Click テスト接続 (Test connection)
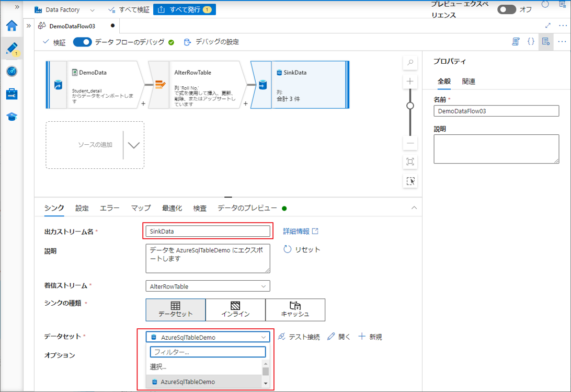Image resolution: width=571 pixels, height=392 pixels. coord(299,337)
